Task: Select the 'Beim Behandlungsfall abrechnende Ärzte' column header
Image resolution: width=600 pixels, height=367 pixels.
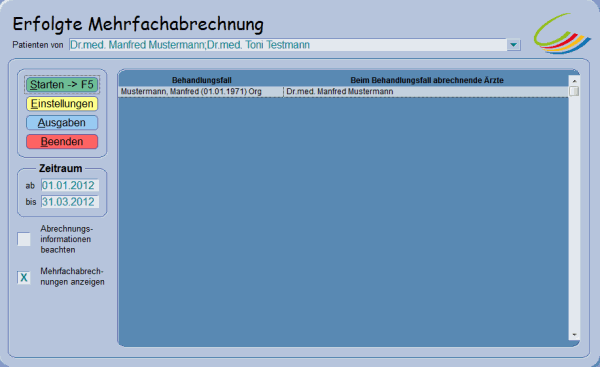Action: coord(427,80)
